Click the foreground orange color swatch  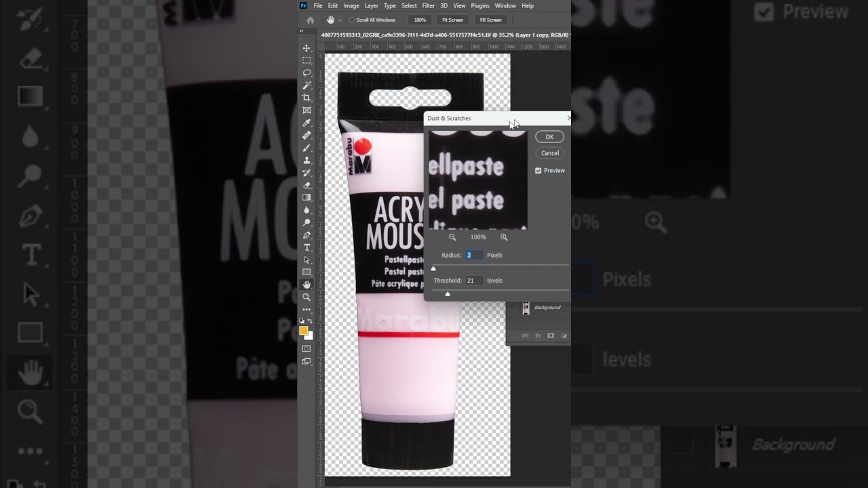[304, 331]
